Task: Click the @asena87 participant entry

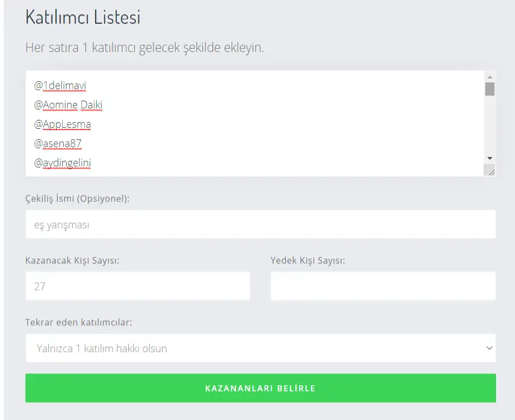Action: click(x=58, y=143)
